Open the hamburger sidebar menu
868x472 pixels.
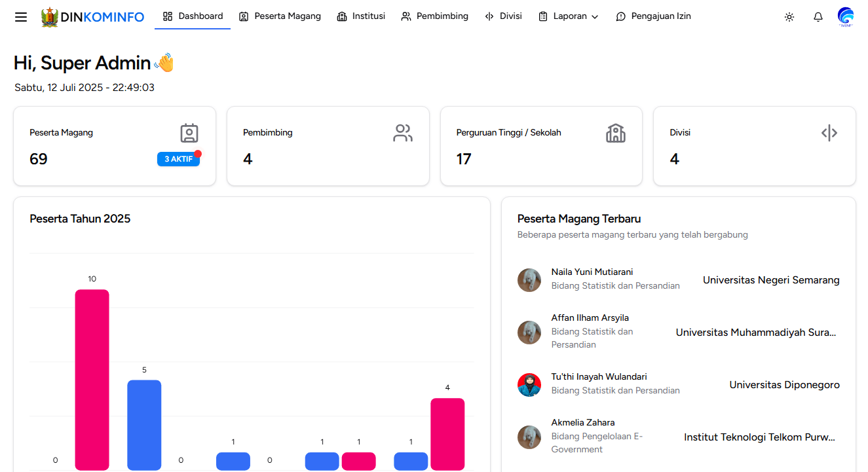[x=21, y=17]
